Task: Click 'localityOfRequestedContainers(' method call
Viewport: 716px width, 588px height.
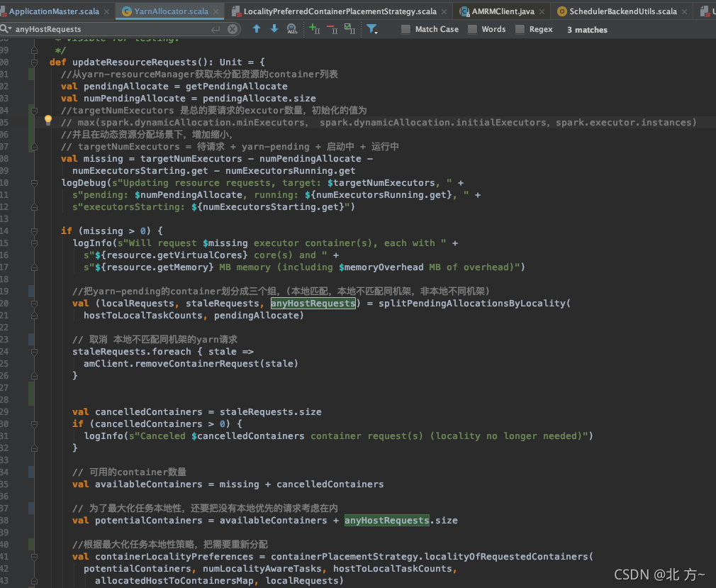Action: pyautogui.click(x=509, y=557)
